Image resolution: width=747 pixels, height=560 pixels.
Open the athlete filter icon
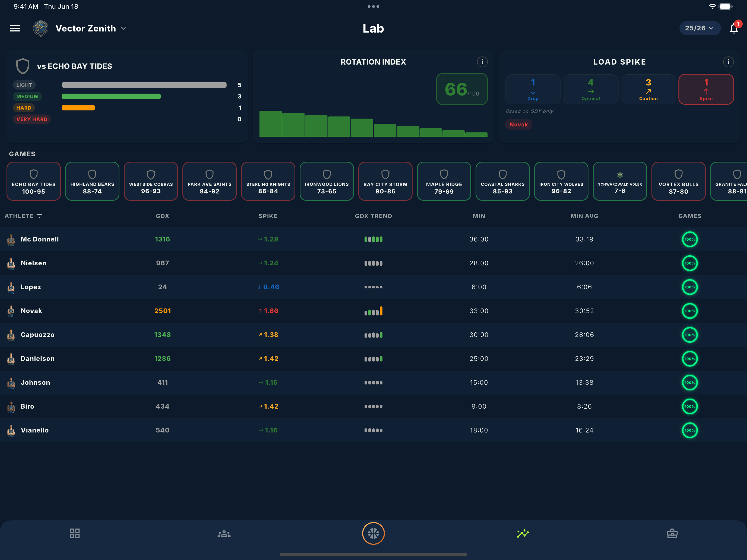point(40,216)
